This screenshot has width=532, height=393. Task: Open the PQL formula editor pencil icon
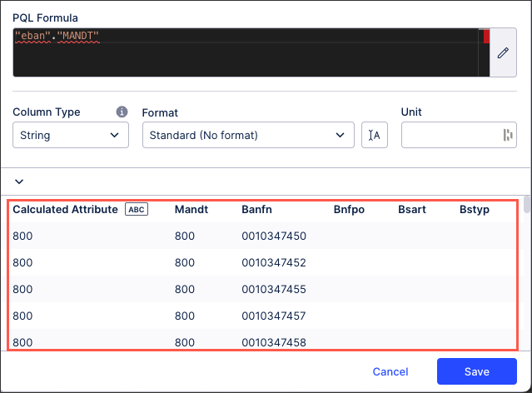pos(503,52)
